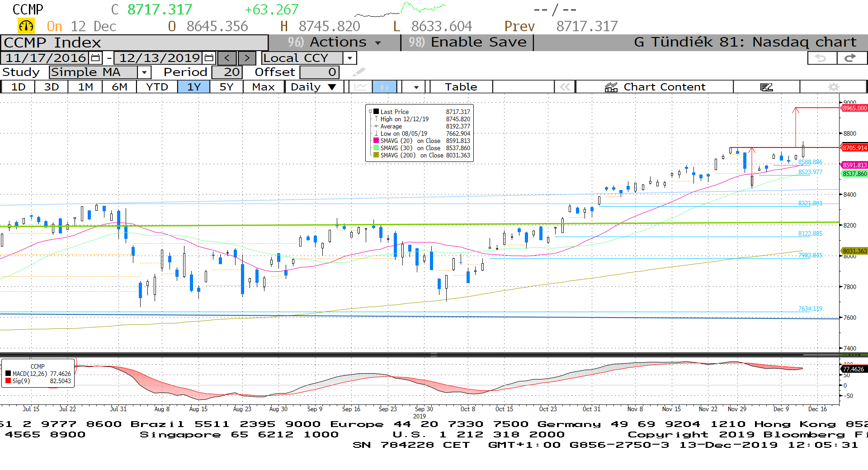Select the 1M time range tab
The height and width of the screenshot is (470, 868).
click(x=85, y=87)
